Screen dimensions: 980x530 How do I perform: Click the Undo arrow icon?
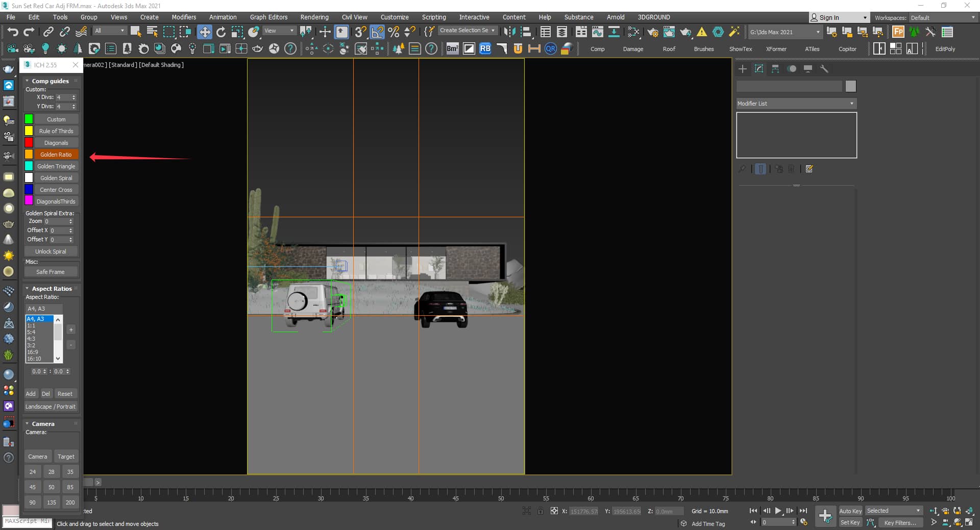click(12, 32)
